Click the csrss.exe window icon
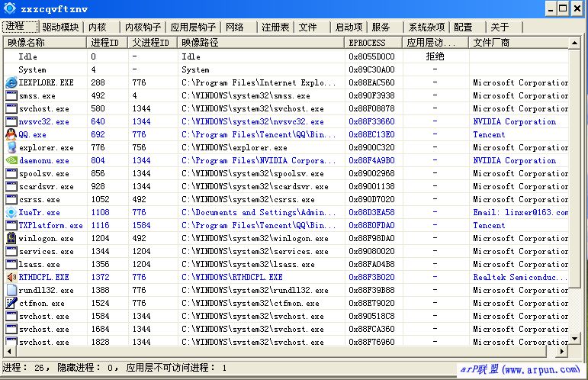Screen dimensions: 588x380 pyautogui.click(x=11, y=199)
